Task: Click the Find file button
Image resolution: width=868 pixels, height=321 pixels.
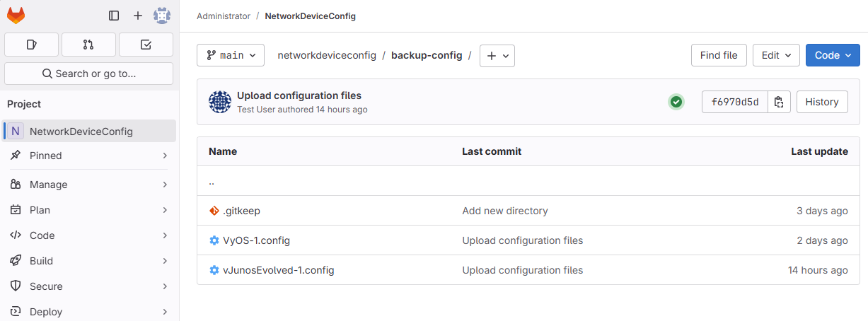Action: (x=719, y=55)
